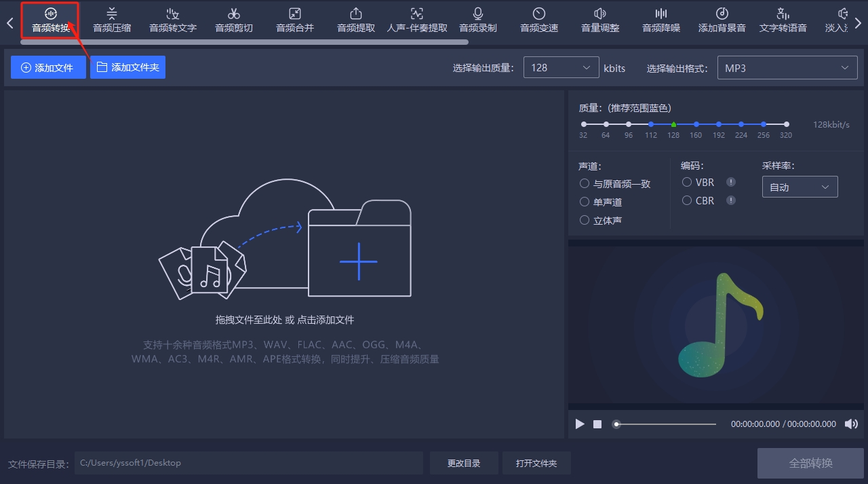The height and width of the screenshot is (484, 868).
Task: Set quality slider to 32
Action: [583, 124]
